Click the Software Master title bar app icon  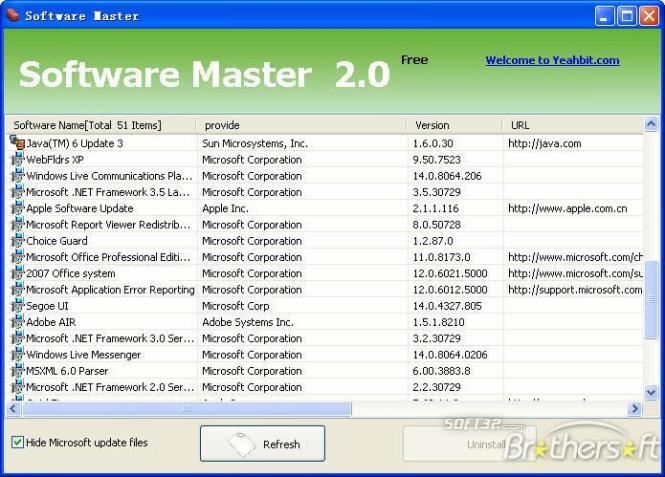point(13,15)
